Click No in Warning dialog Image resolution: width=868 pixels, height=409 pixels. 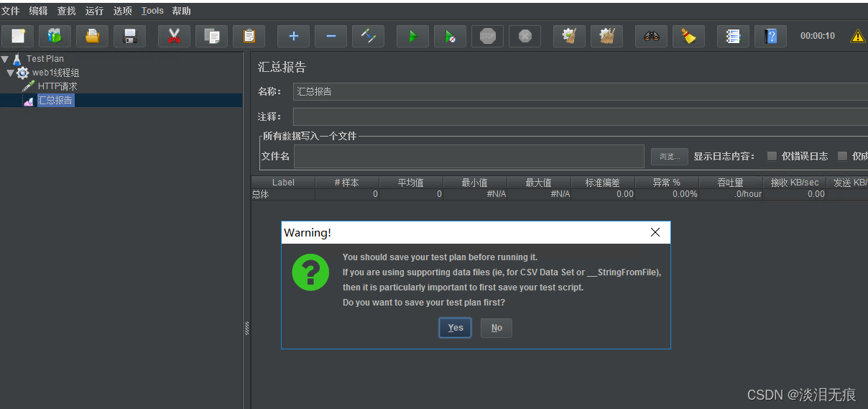(497, 328)
